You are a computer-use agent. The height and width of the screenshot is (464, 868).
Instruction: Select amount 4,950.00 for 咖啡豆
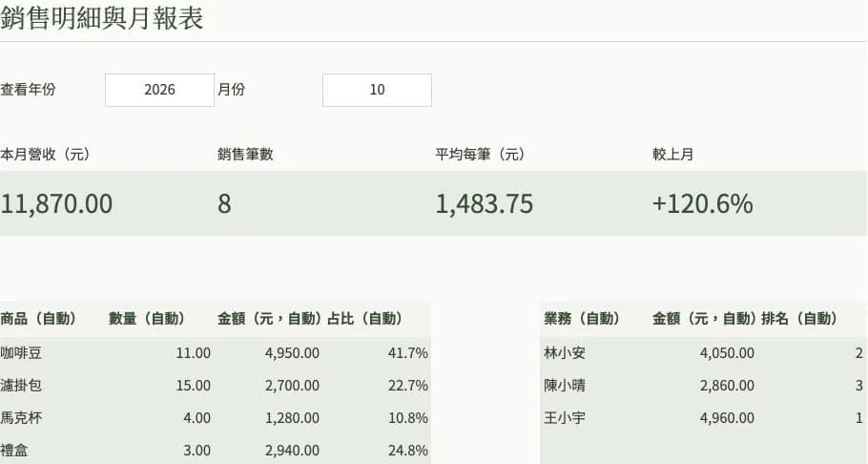(292, 353)
